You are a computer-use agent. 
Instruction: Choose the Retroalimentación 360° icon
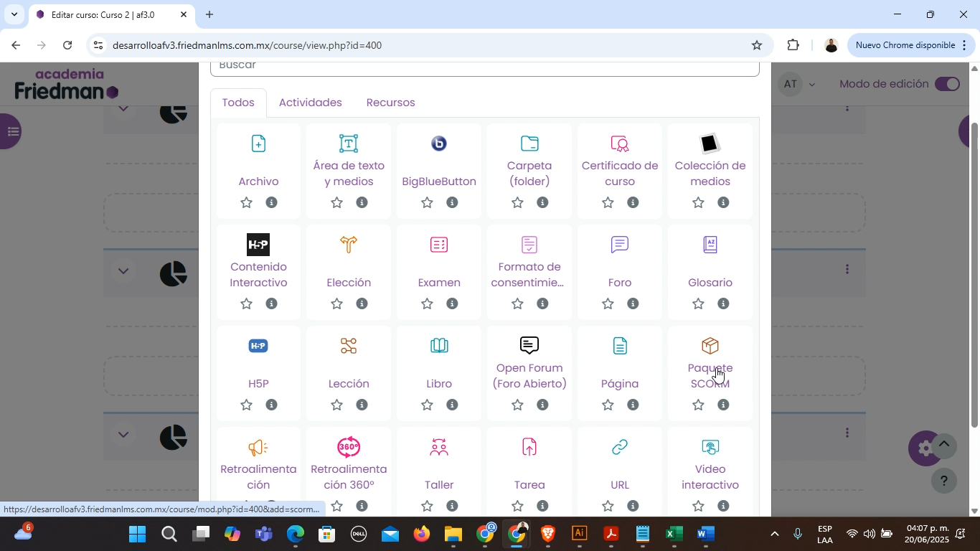point(349,447)
